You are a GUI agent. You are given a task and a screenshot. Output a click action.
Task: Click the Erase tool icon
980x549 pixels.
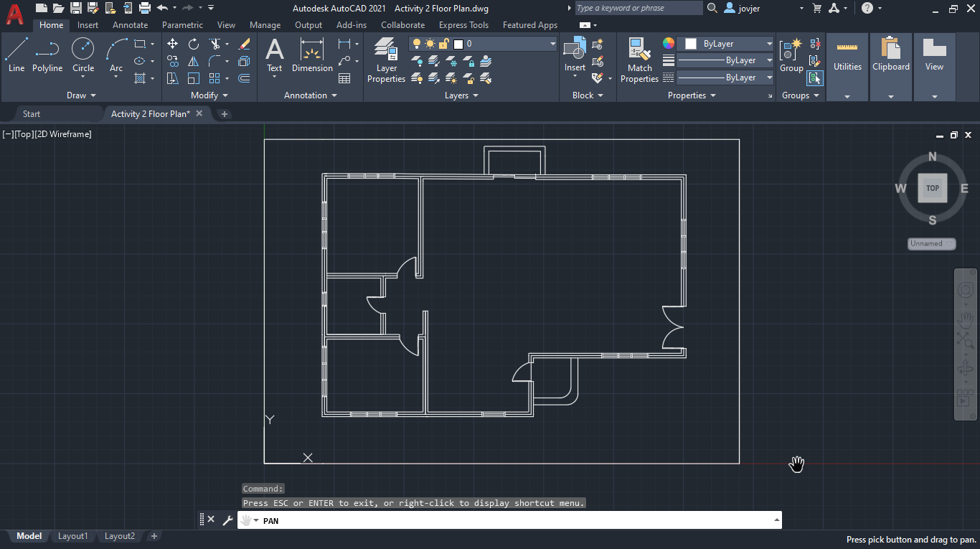(x=244, y=44)
